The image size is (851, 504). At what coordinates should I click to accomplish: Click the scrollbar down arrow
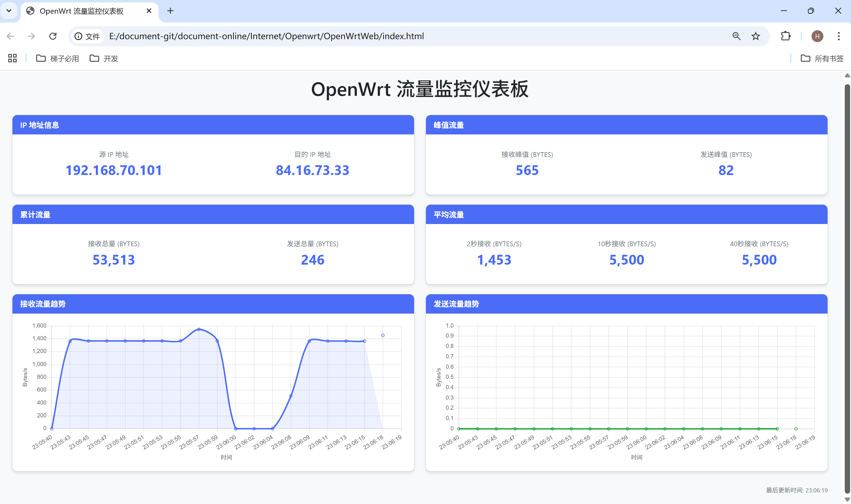tap(847, 499)
